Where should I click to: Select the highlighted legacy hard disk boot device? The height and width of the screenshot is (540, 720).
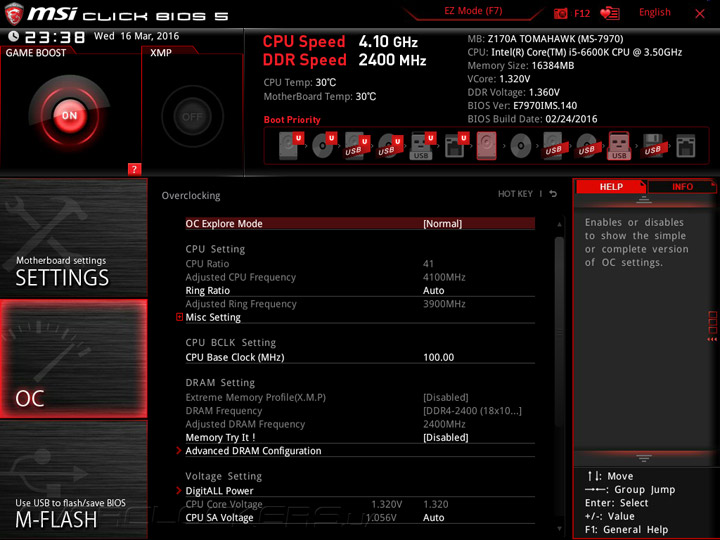click(x=487, y=146)
